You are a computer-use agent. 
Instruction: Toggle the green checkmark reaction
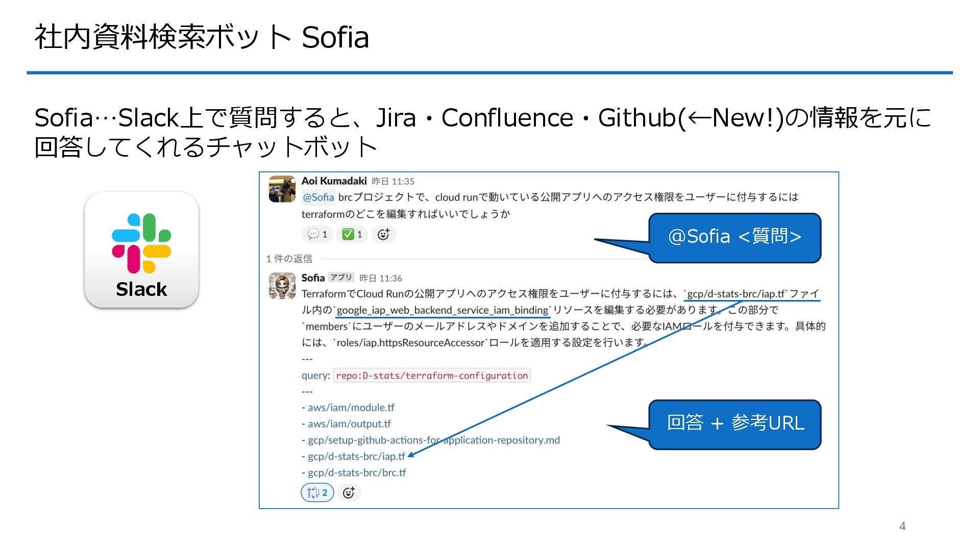point(352,234)
